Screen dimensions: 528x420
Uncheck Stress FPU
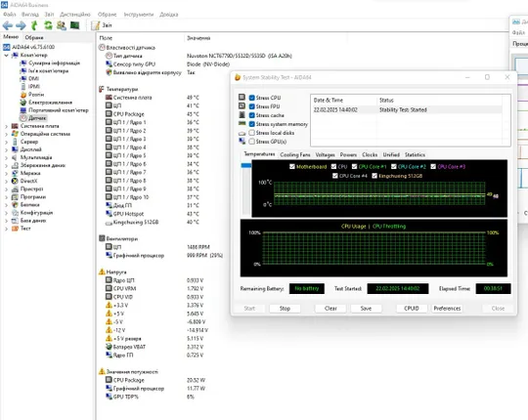[x=251, y=106]
